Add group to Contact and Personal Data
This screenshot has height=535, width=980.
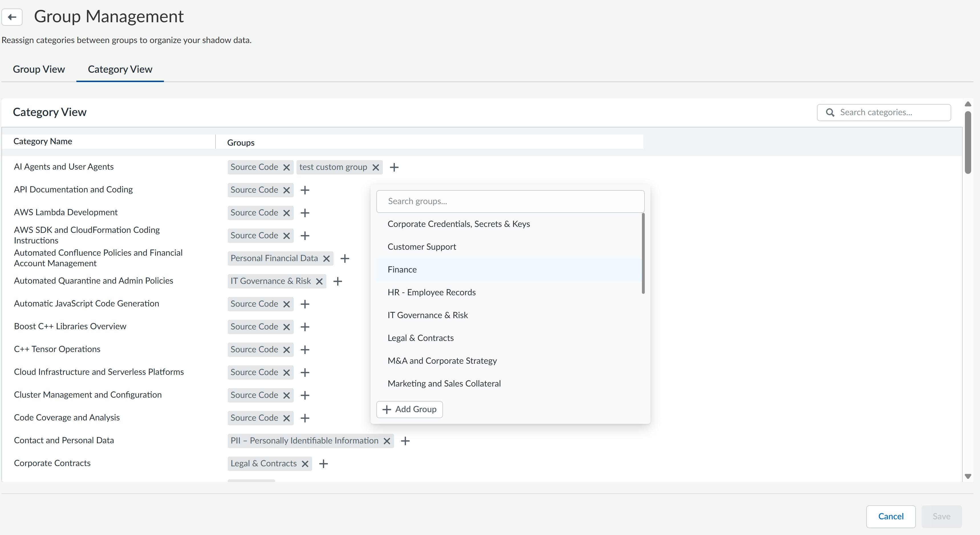pos(406,442)
